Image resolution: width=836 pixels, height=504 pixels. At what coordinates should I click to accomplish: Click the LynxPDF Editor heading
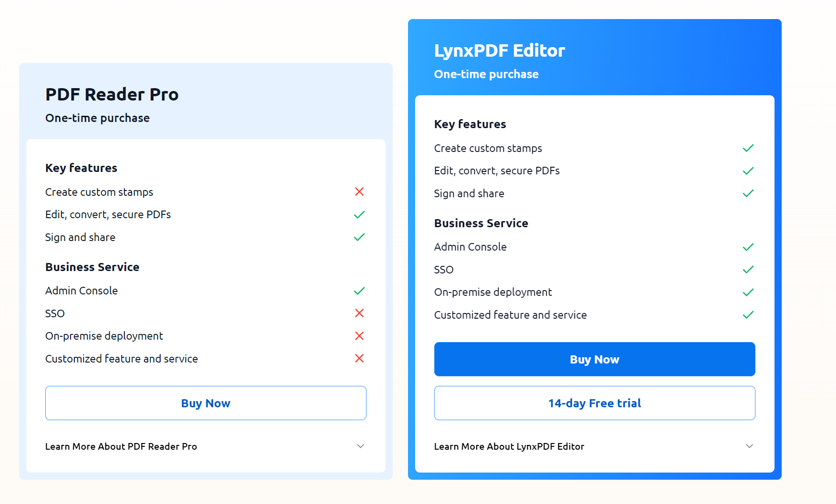click(500, 50)
